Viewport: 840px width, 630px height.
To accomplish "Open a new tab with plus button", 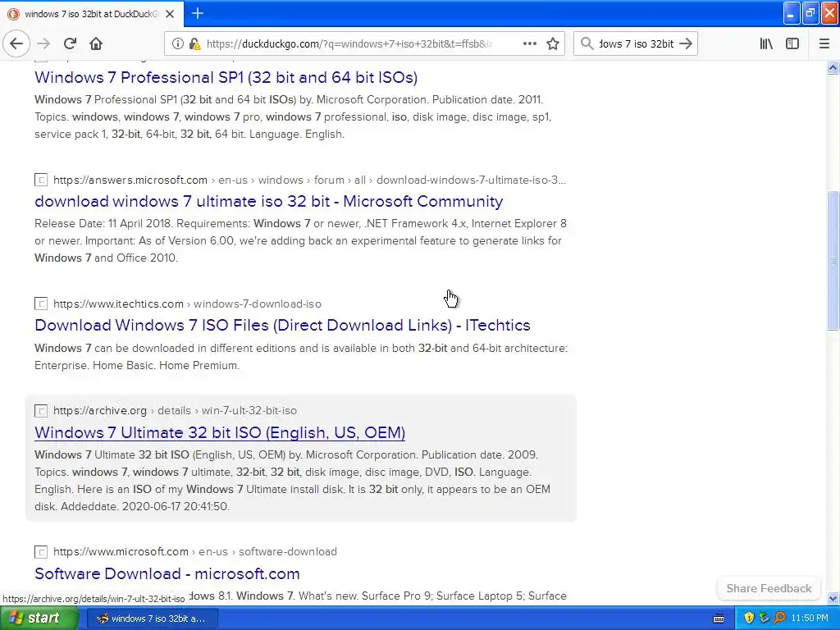I will click(x=198, y=13).
